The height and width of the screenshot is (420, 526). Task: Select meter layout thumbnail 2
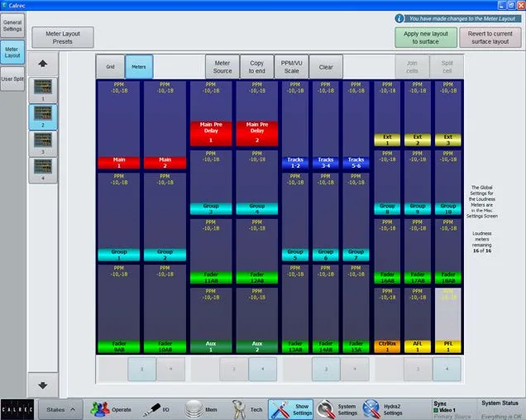[43, 117]
